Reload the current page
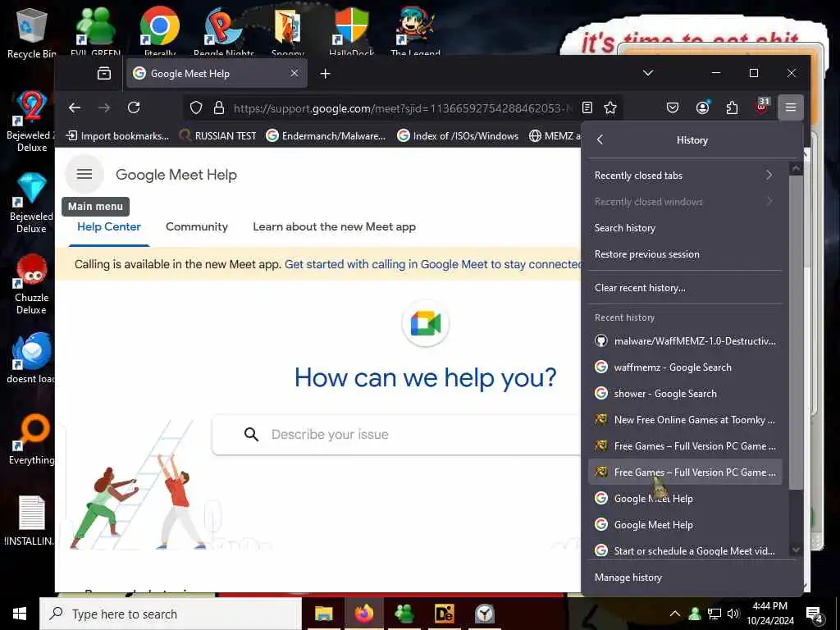Screen dimensions: 840x630 click(x=134, y=107)
